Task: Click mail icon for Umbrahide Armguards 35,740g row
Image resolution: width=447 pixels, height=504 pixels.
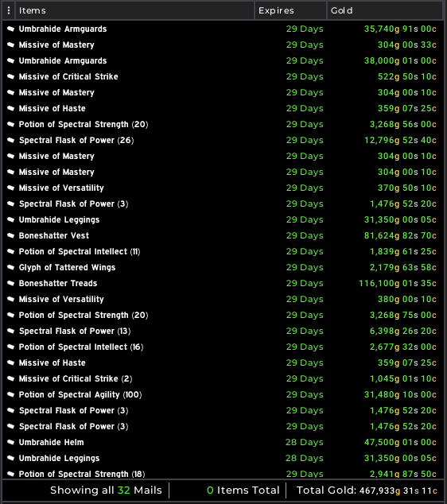Action: pyautogui.click(x=10, y=29)
